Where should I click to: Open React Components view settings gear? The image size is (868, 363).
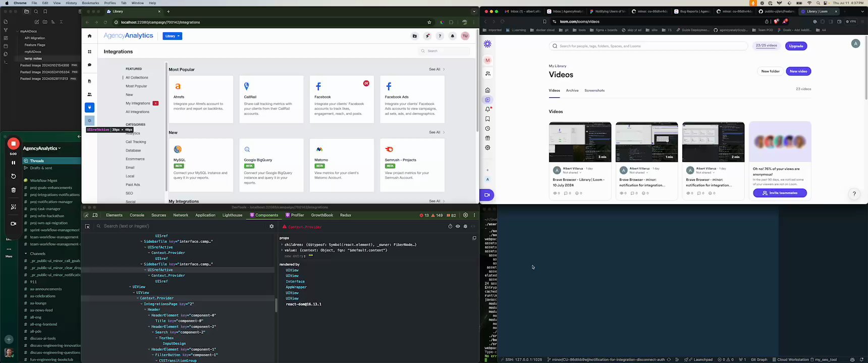272,226
